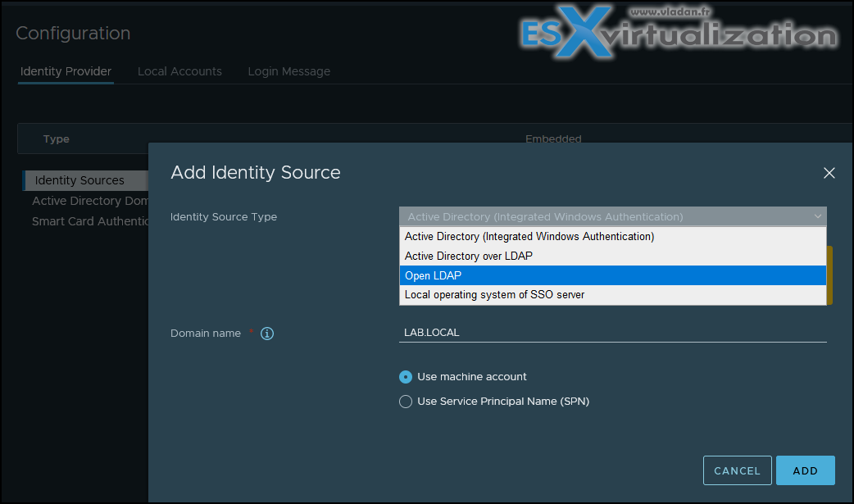The width and height of the screenshot is (854, 504).
Task: Select Local operating system of SSO server
Action: (494, 295)
